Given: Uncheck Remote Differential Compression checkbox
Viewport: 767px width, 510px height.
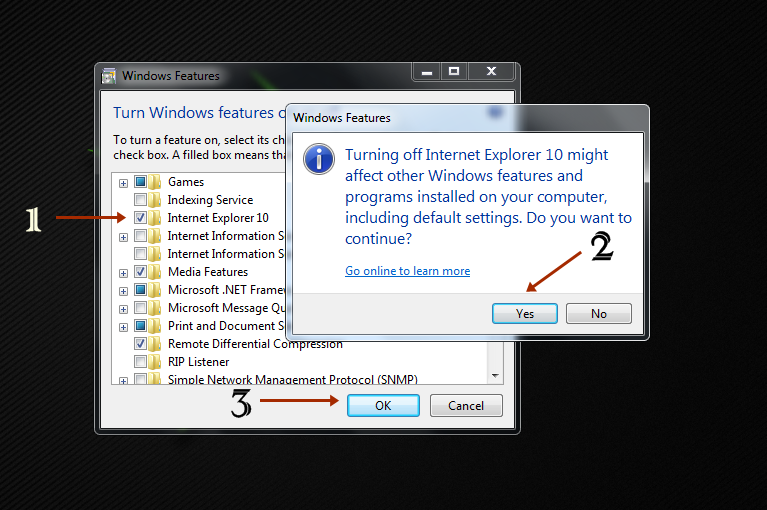Looking at the screenshot, I should point(140,343).
